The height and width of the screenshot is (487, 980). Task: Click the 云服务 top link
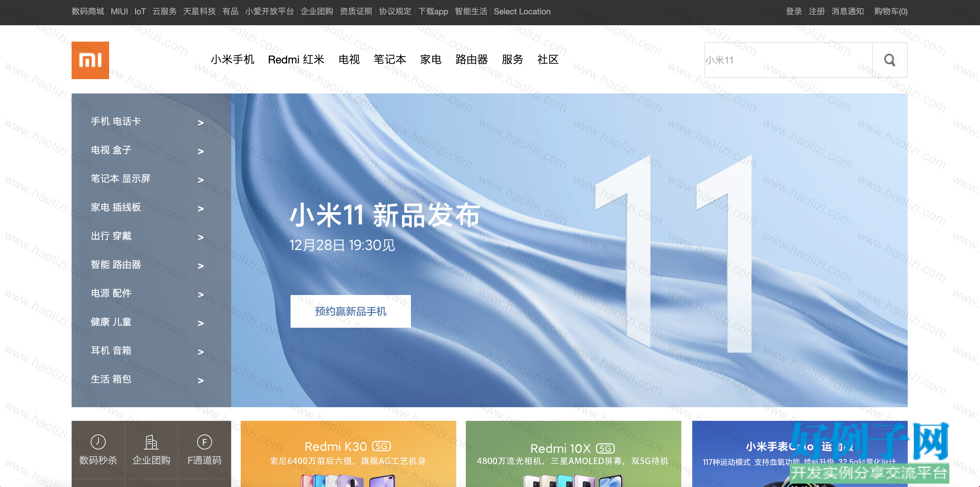click(x=164, y=11)
